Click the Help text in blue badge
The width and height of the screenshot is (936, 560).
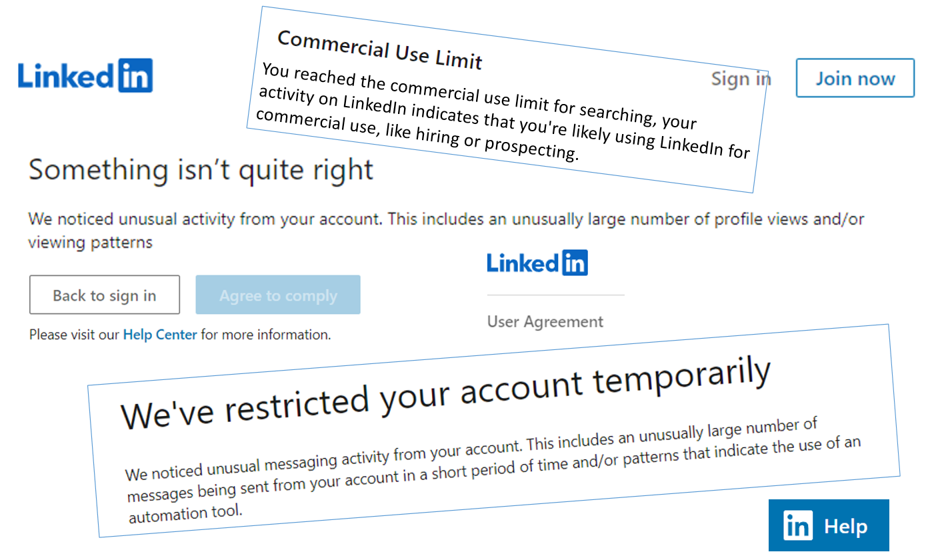point(846,527)
